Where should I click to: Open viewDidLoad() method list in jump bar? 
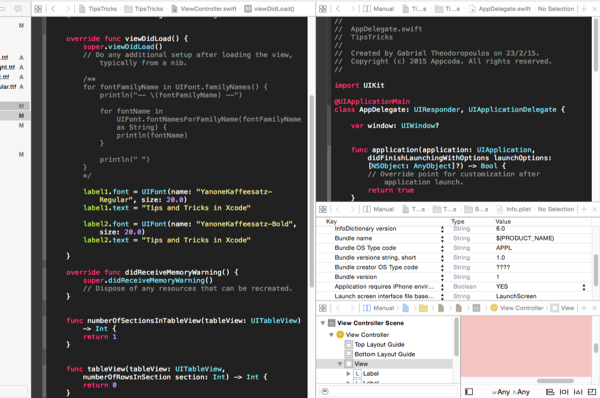point(269,9)
